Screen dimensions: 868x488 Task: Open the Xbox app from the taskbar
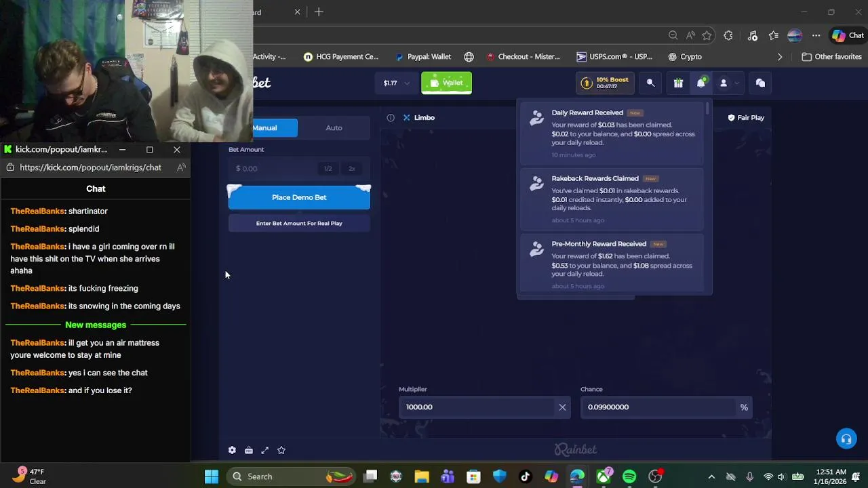tap(604, 476)
